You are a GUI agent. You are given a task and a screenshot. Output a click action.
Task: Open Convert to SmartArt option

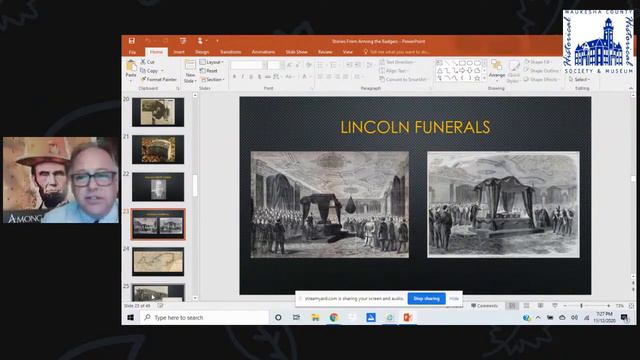[x=403, y=79]
